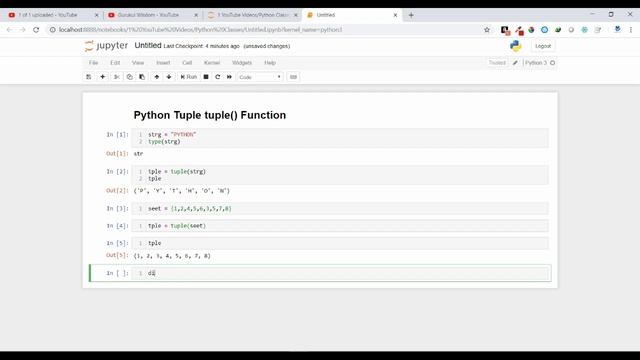
Task: Click the active empty input cell
Action: pos(340,273)
